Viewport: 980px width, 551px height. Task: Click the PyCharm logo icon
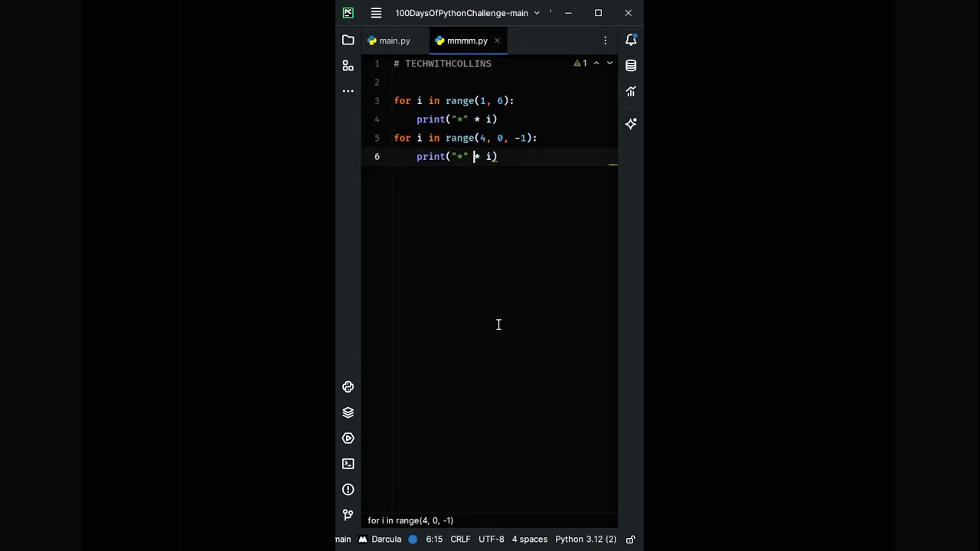(x=348, y=13)
